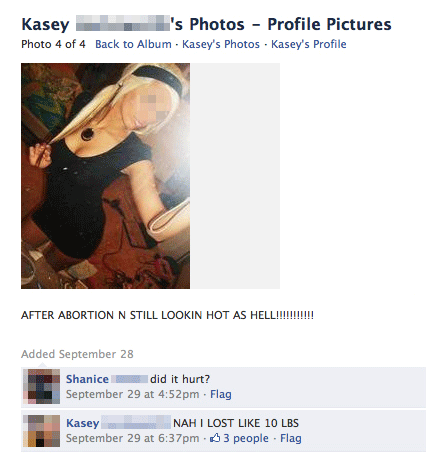Open Shanice's name link in comment
Screen dimensions: 432x463
click(87, 379)
